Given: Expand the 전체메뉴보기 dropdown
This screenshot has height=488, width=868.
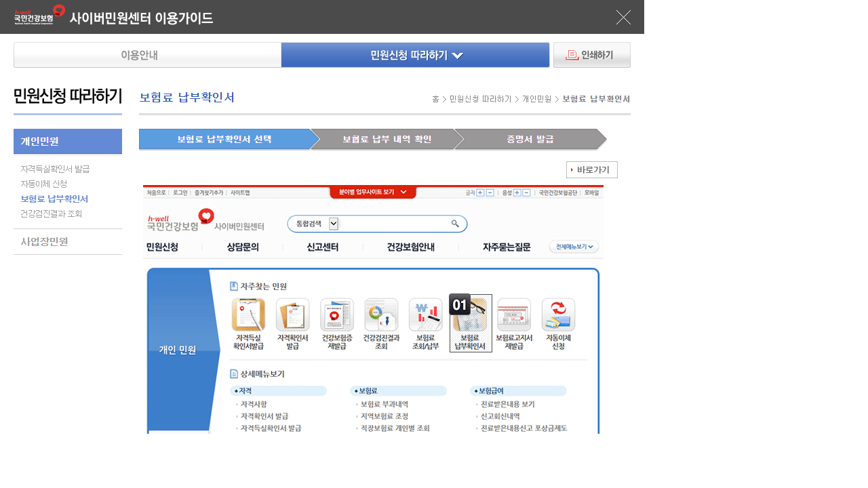Looking at the screenshot, I should pos(574,247).
